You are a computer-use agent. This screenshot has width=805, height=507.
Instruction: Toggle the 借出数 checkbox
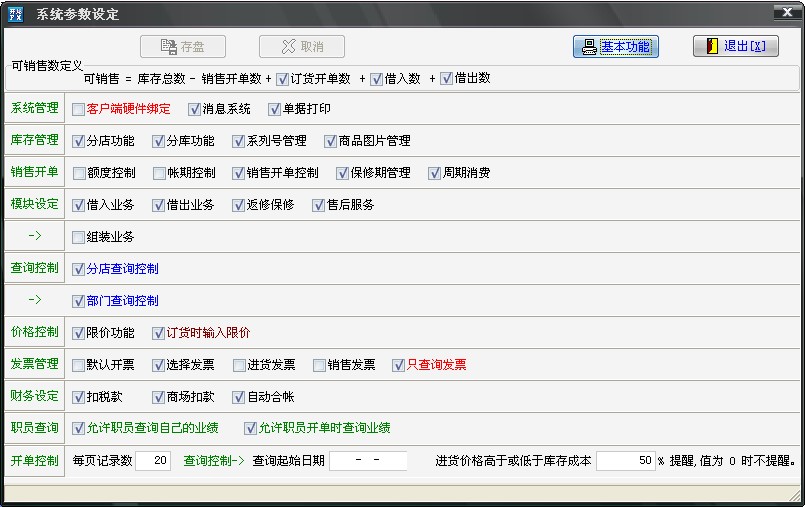coord(447,79)
